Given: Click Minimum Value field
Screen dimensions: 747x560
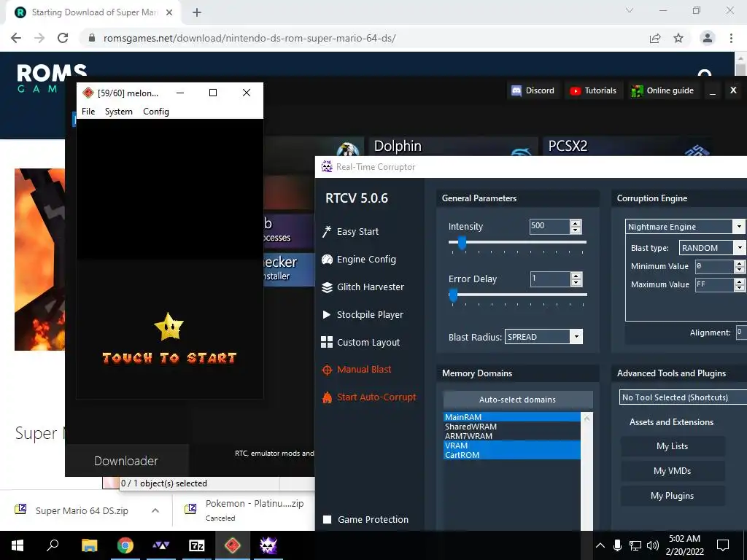Looking at the screenshot, I should (x=714, y=266).
